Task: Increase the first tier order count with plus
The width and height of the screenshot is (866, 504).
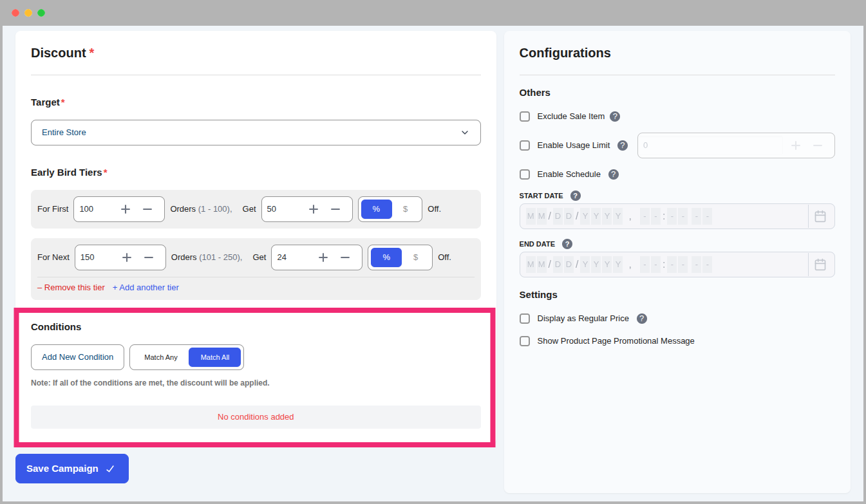Action: point(126,209)
